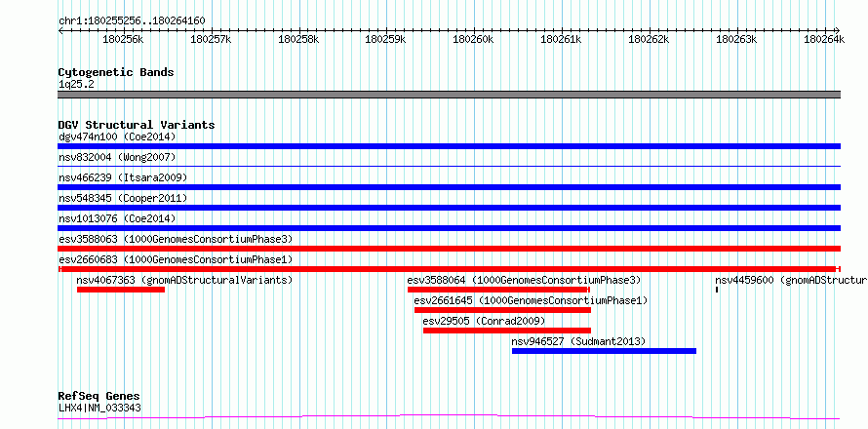
Task: Click the chr1:180255256..180264160 coordinate label
Action: [132, 20]
